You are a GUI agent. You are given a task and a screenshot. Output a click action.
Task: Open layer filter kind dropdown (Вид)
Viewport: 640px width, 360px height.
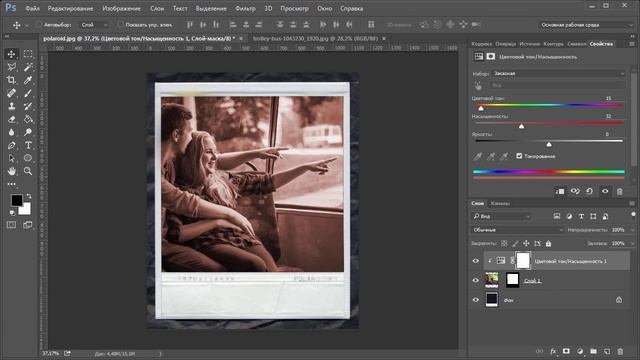[x=501, y=216]
